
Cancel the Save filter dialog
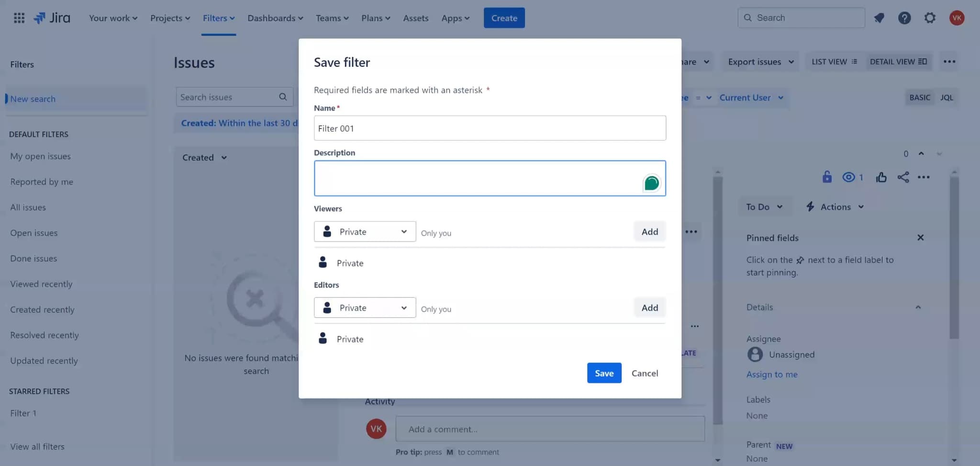[x=645, y=373]
